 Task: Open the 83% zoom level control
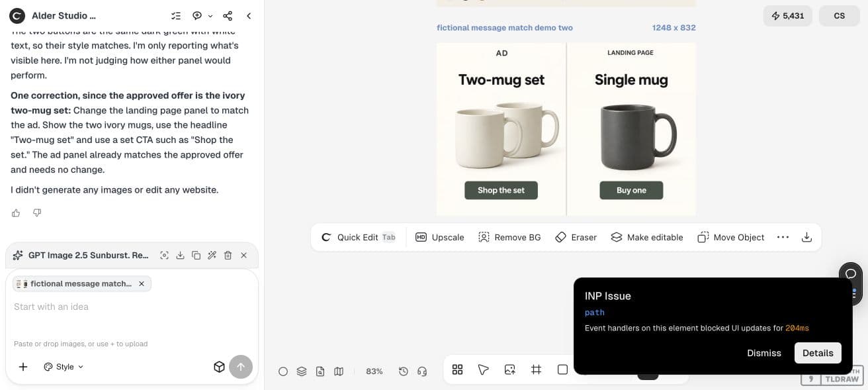coord(374,371)
